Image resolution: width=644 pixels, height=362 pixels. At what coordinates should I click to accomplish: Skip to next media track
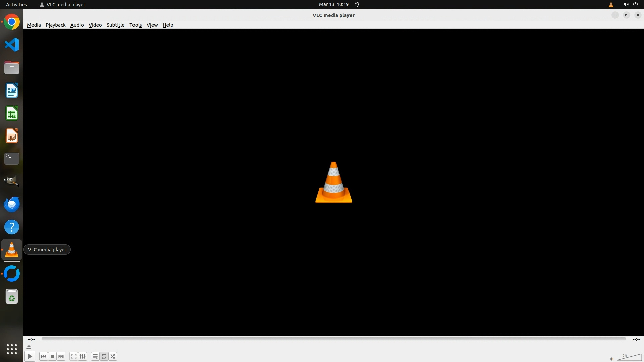pyautogui.click(x=61, y=356)
